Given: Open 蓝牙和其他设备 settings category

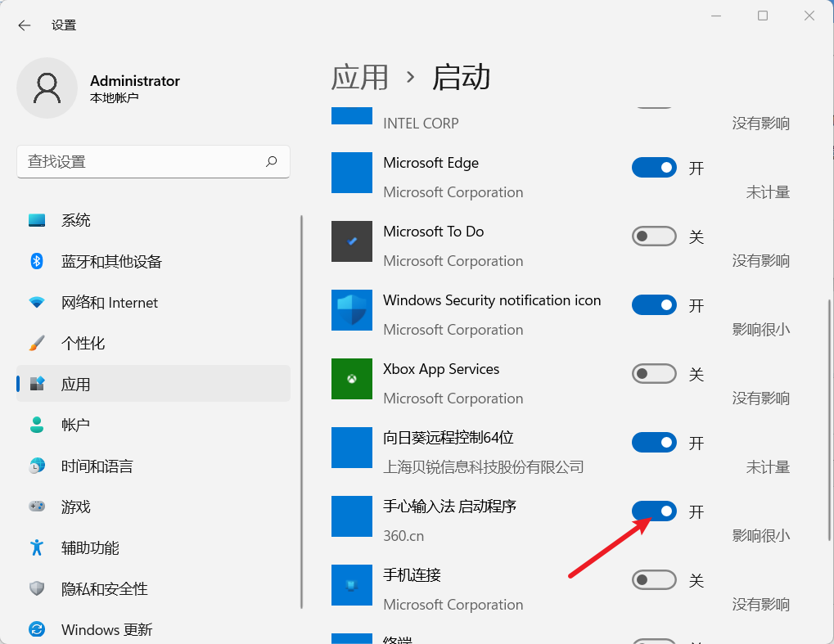Looking at the screenshot, I should click(x=153, y=261).
